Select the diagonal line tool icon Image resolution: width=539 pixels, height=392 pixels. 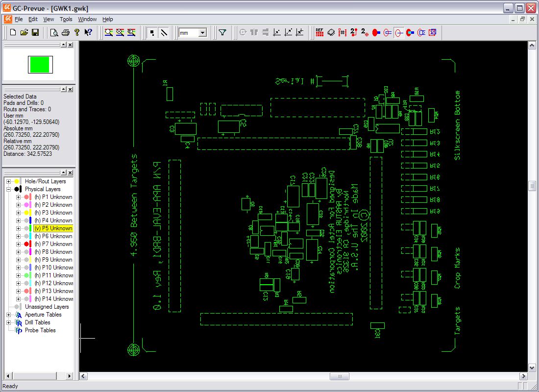(164, 33)
